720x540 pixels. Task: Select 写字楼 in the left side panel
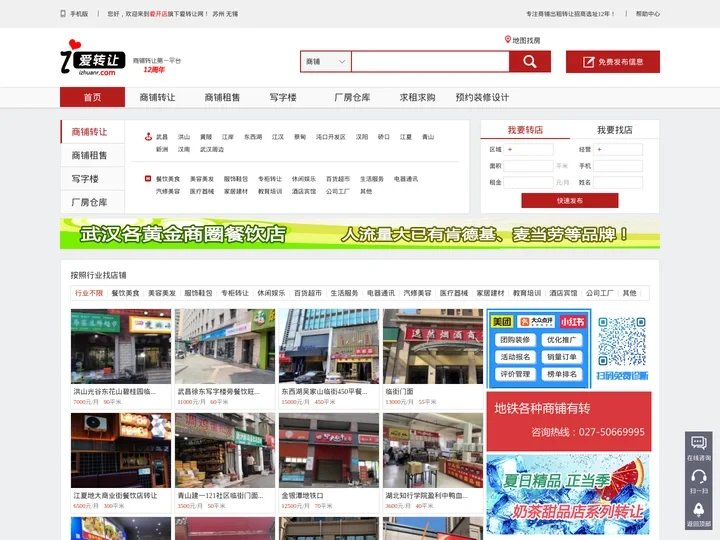click(x=93, y=179)
